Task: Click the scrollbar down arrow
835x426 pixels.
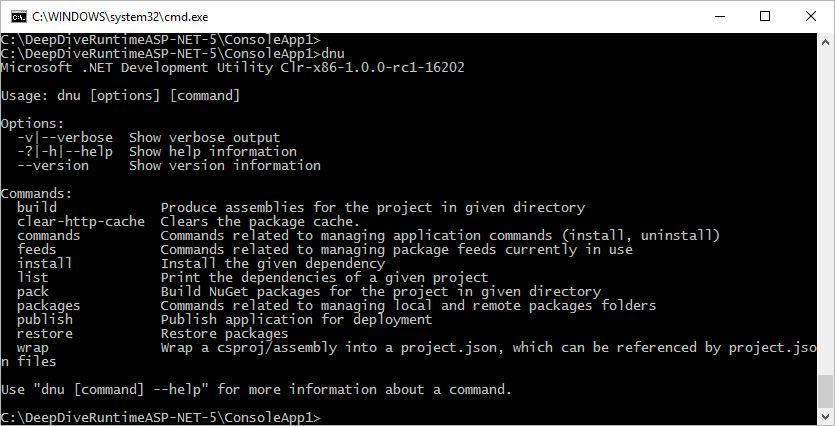Action: pyautogui.click(x=825, y=418)
